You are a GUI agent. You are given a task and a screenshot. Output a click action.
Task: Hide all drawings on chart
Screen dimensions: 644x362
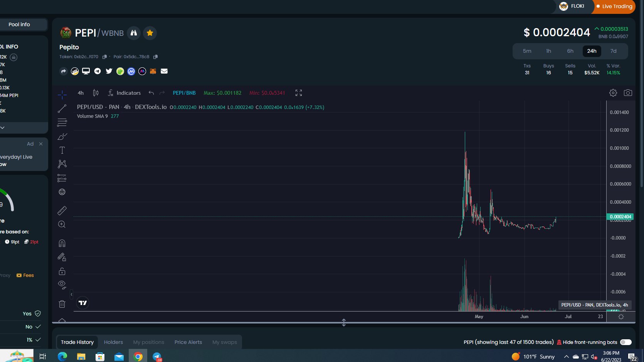tap(62, 285)
